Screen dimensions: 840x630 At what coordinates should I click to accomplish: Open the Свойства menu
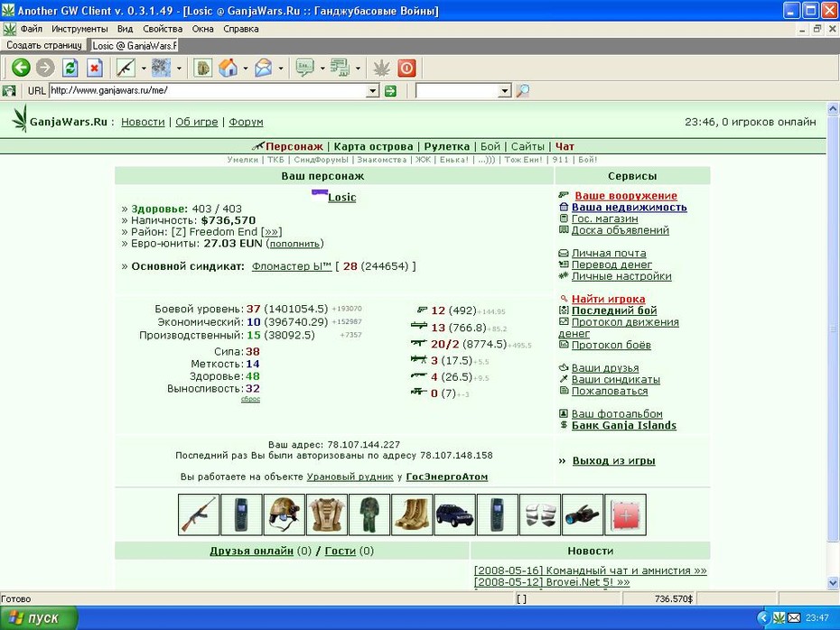[x=163, y=29]
